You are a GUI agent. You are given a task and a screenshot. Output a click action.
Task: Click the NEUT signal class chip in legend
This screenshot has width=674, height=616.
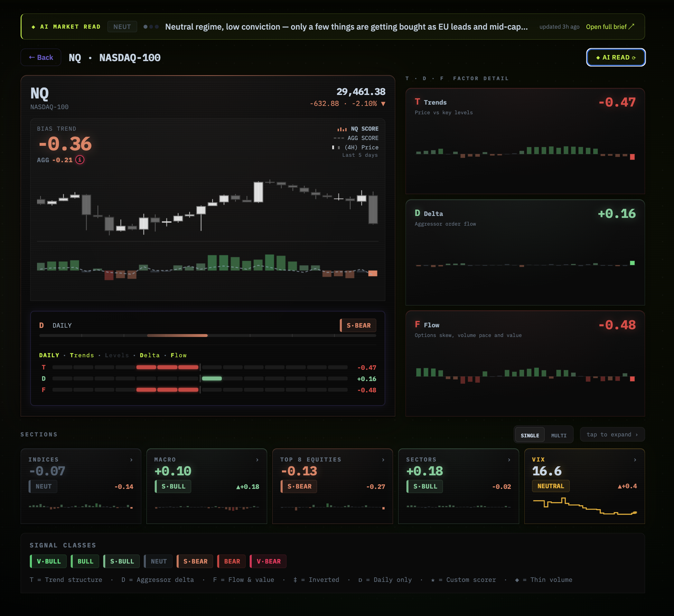point(158,561)
